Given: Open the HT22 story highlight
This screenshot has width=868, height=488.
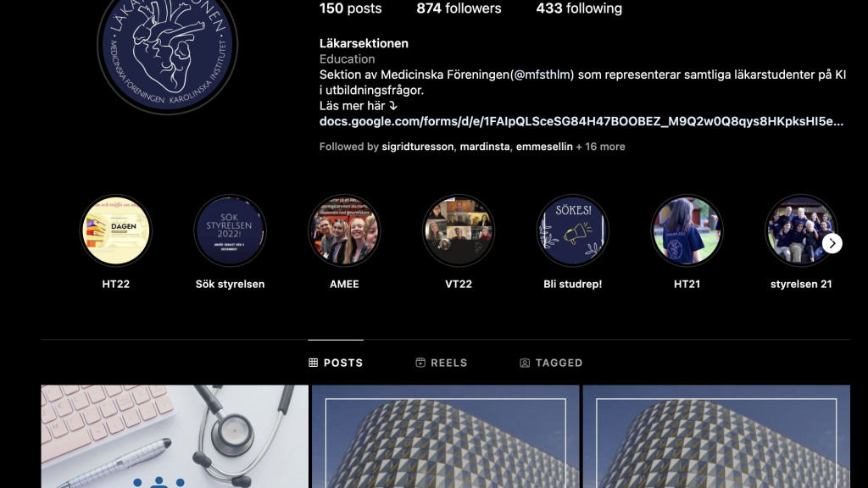Looking at the screenshot, I should coord(115,230).
